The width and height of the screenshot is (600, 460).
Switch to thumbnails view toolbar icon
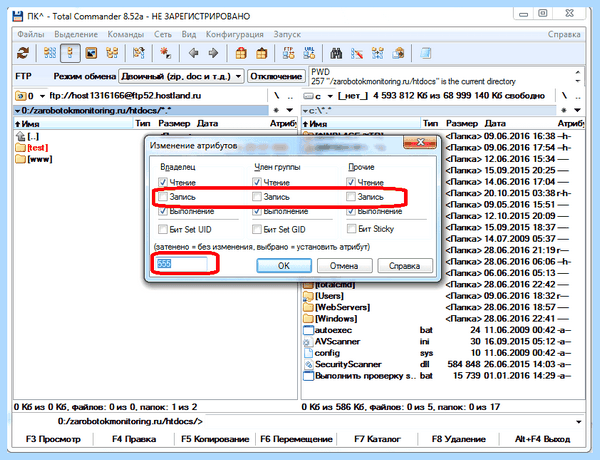coord(91,53)
